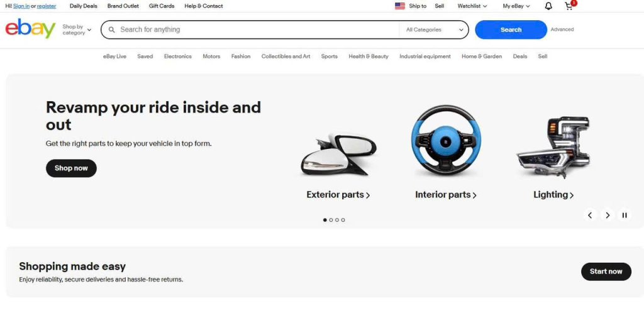Go to previous carousel slide arrow

point(590,215)
